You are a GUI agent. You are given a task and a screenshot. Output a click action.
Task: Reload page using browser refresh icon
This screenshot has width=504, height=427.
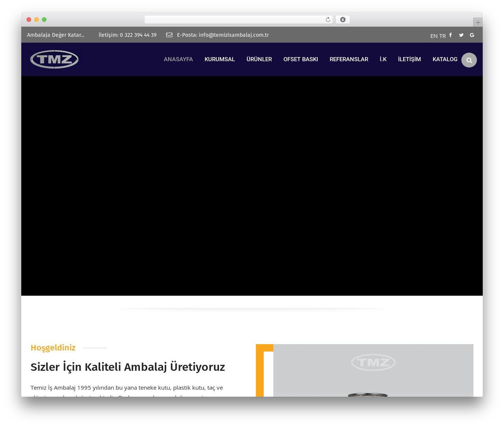coord(328,20)
